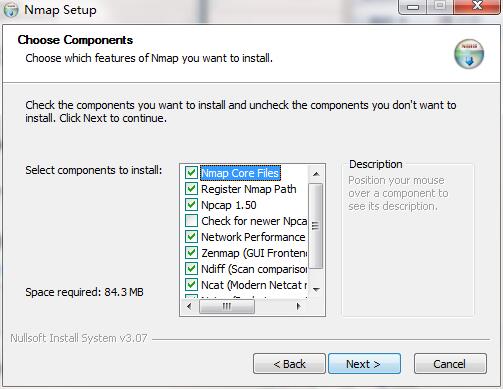Image resolution: width=503 pixels, height=389 pixels.
Task: Click the Nmap installer logo icon
Action: [x=469, y=54]
